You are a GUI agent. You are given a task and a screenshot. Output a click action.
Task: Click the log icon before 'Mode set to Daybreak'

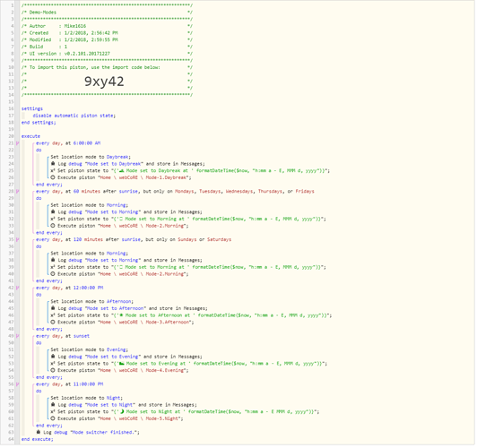pyautogui.click(x=53, y=164)
